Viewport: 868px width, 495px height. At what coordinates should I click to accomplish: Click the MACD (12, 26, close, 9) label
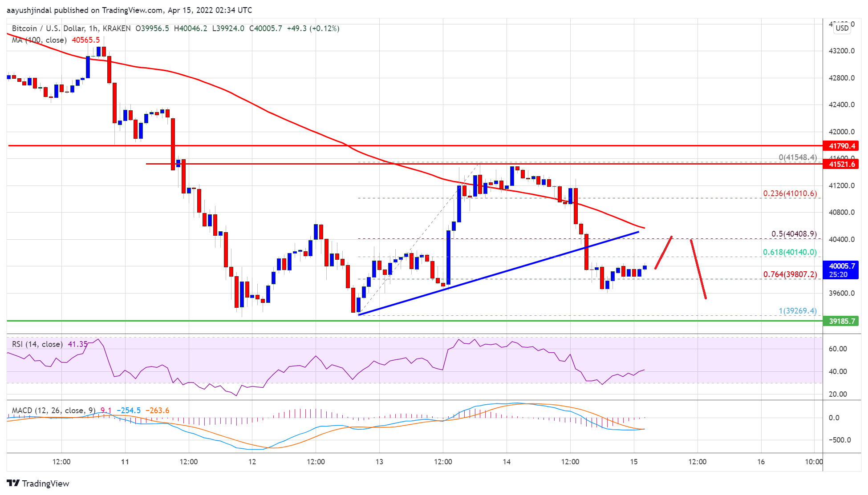click(53, 410)
